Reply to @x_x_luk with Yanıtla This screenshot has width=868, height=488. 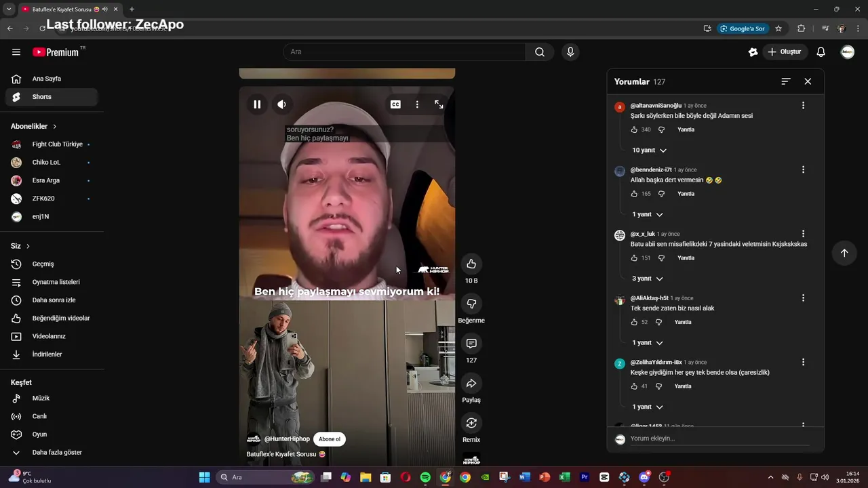(686, 258)
